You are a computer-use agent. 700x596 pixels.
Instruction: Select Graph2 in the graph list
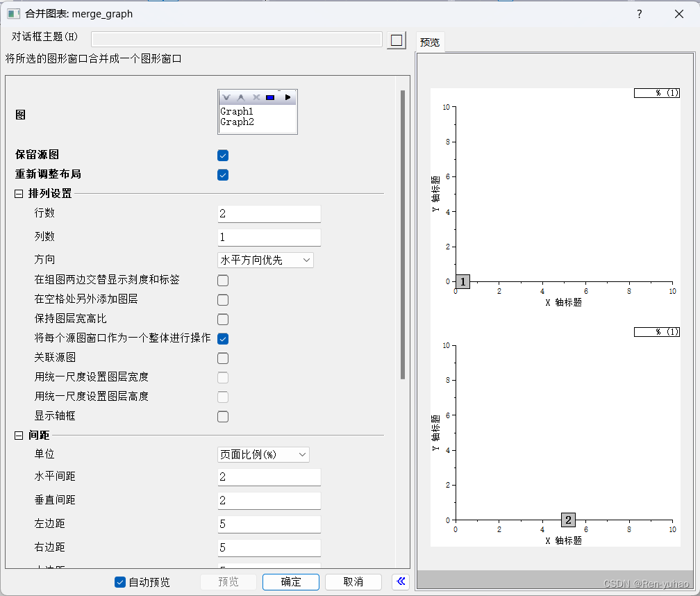pos(238,122)
